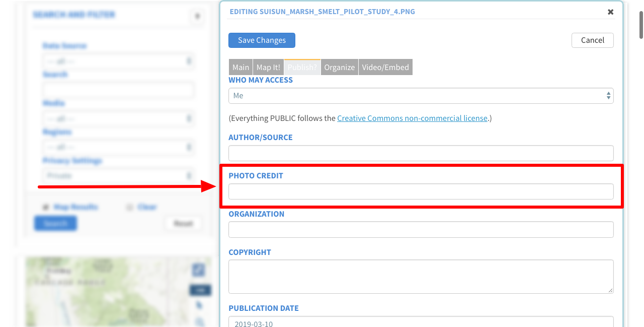Click the dark blue button on the map
The image size is (644, 327).
pos(200,290)
